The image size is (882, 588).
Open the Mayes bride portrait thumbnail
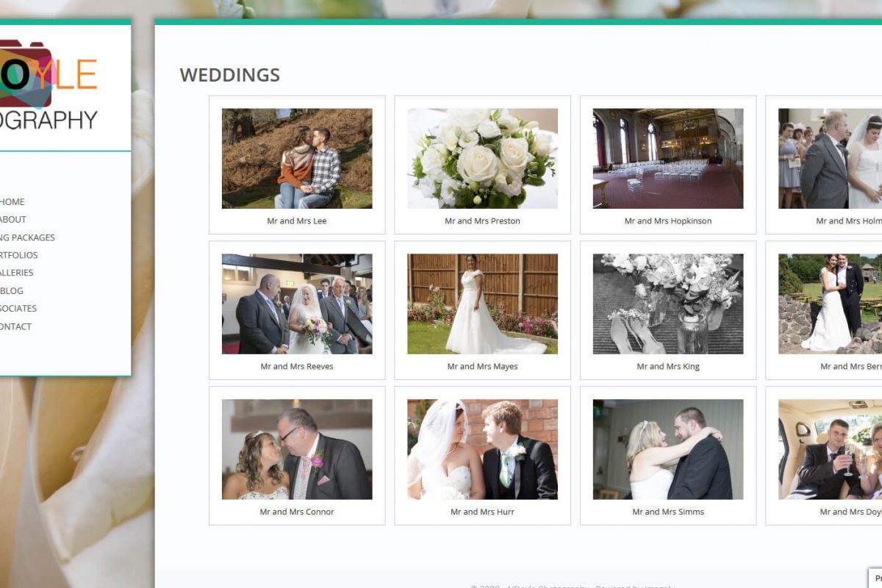tap(482, 304)
